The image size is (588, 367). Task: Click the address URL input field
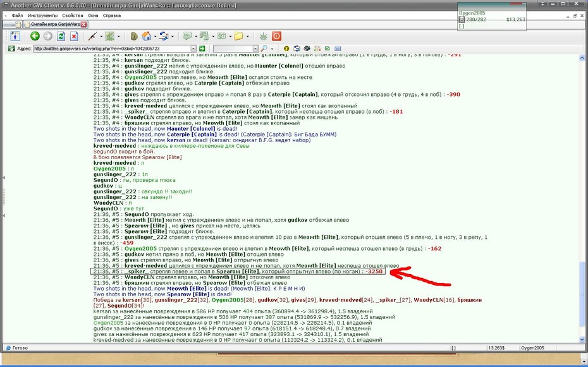pyautogui.click(x=112, y=49)
